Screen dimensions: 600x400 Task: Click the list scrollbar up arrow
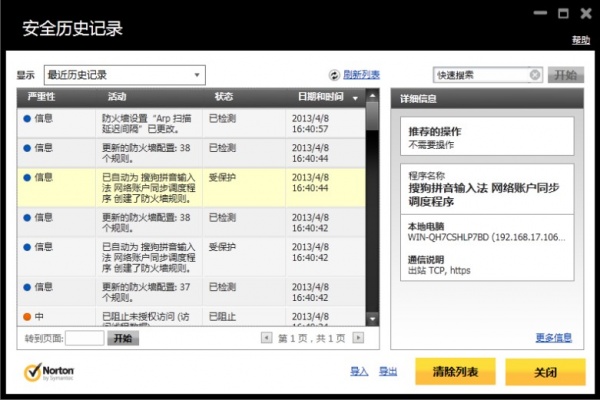click(x=372, y=96)
